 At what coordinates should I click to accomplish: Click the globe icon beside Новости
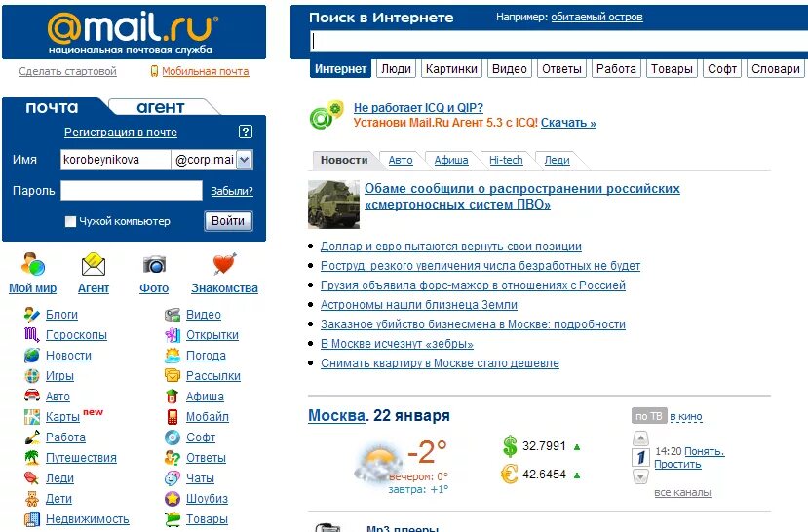[x=32, y=356]
